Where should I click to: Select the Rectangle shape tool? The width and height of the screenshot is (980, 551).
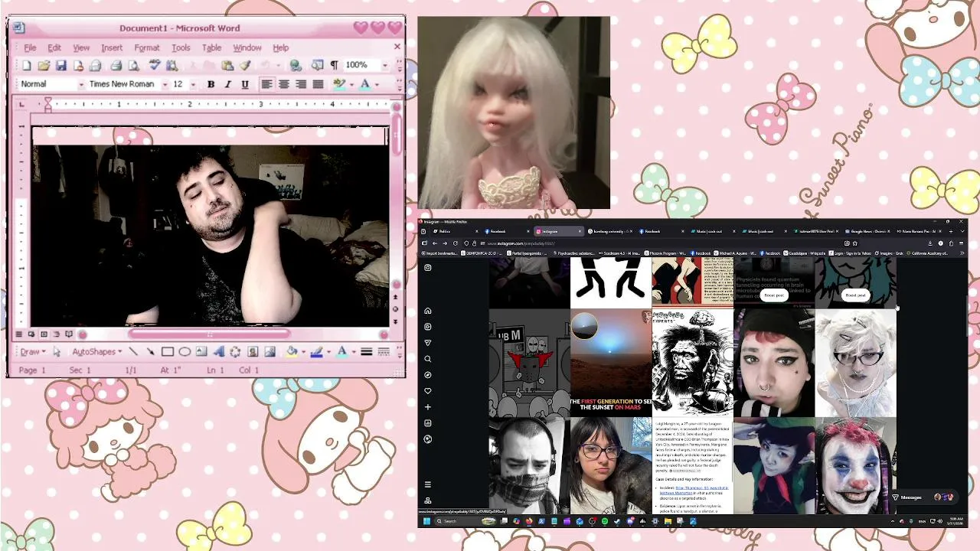[x=167, y=352]
